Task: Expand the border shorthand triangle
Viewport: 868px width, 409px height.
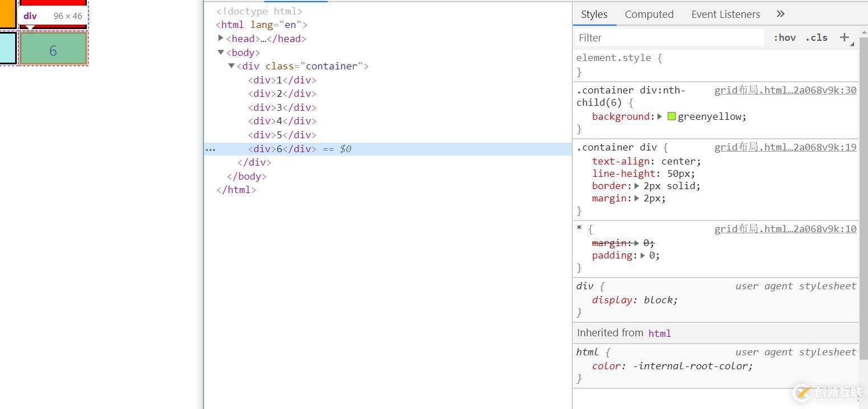Action: click(x=637, y=186)
